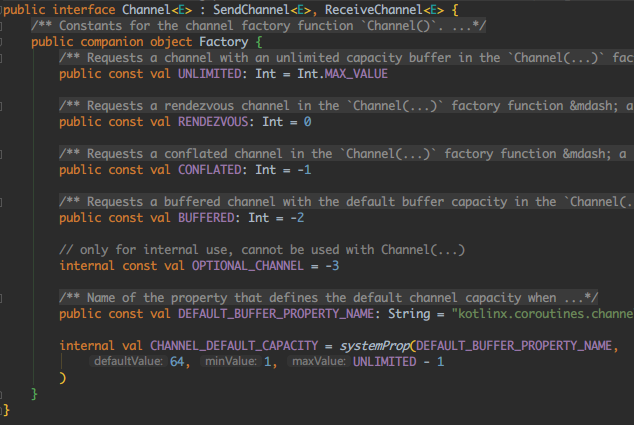634x425 pixels.
Task: Click the value 0 assigned to RENDEZVOUS
Action: [307, 122]
